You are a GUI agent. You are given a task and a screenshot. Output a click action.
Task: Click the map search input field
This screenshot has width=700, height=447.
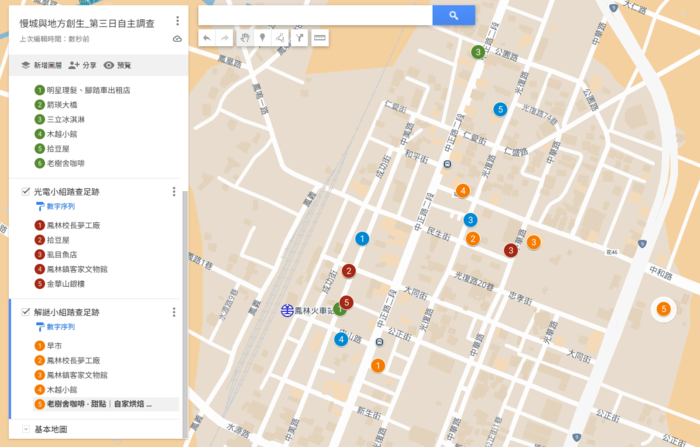tap(315, 15)
